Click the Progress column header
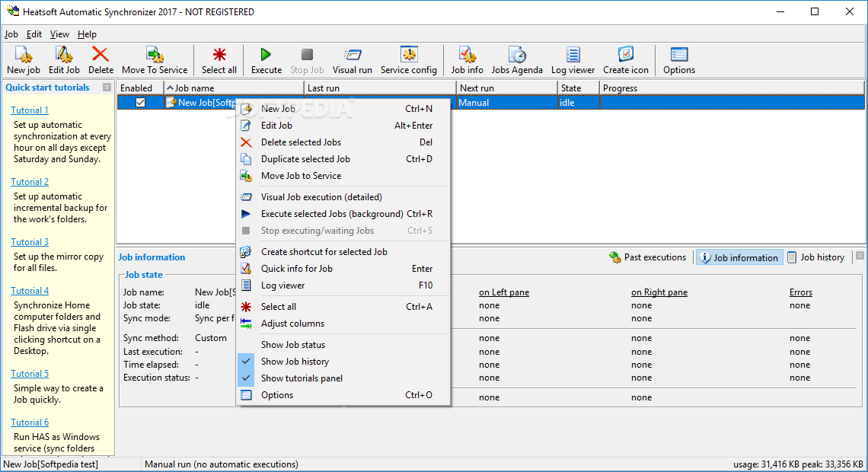The height and width of the screenshot is (472, 868). (x=732, y=88)
